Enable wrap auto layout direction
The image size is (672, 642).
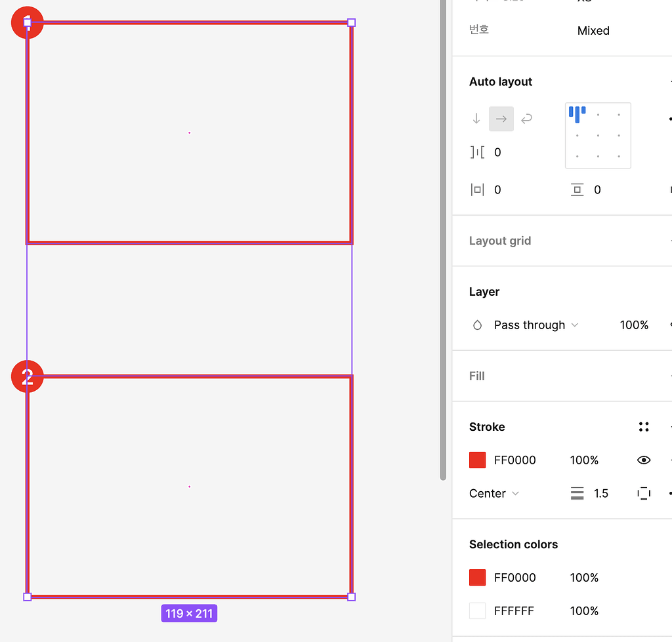[x=526, y=119]
